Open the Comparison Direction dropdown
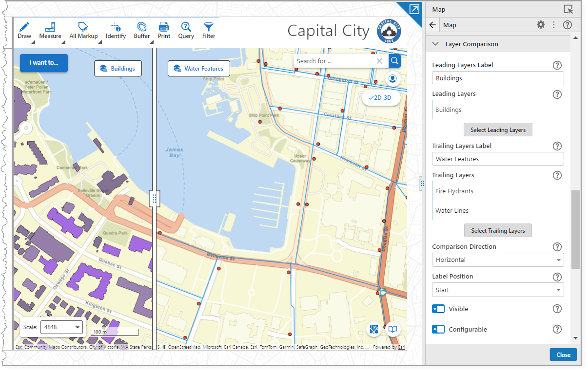Viewport: 588px width, 372px height. 498,260
